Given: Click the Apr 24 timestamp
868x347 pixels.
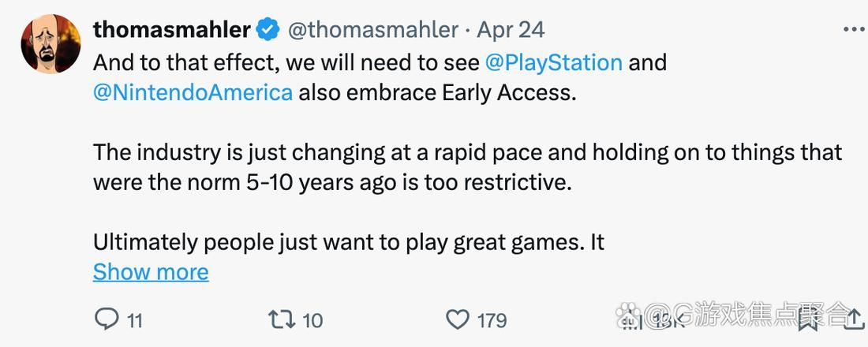Looking at the screenshot, I should (511, 30).
